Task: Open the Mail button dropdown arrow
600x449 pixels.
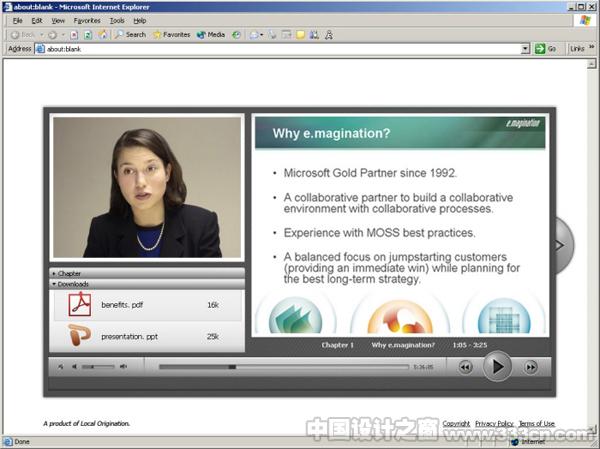Action: coord(262,35)
